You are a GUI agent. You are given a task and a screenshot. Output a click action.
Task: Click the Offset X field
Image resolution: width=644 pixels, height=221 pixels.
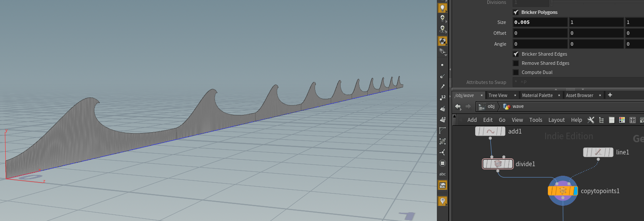point(540,33)
